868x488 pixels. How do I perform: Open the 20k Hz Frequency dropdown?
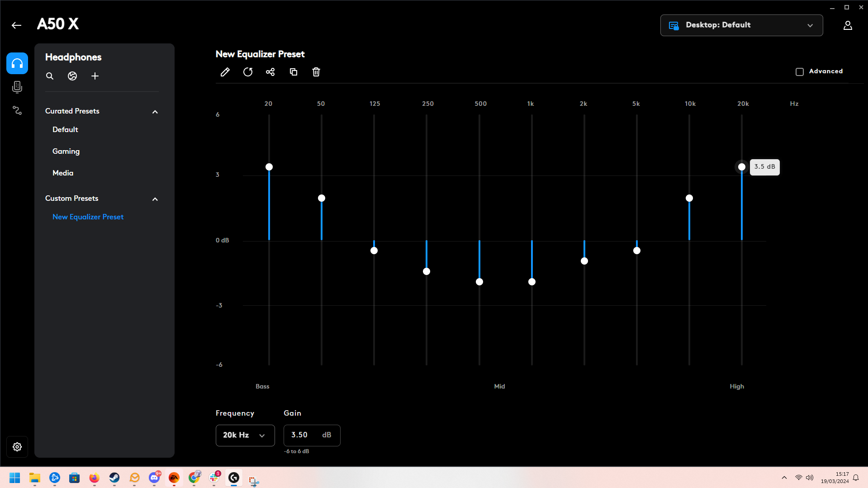pyautogui.click(x=245, y=435)
